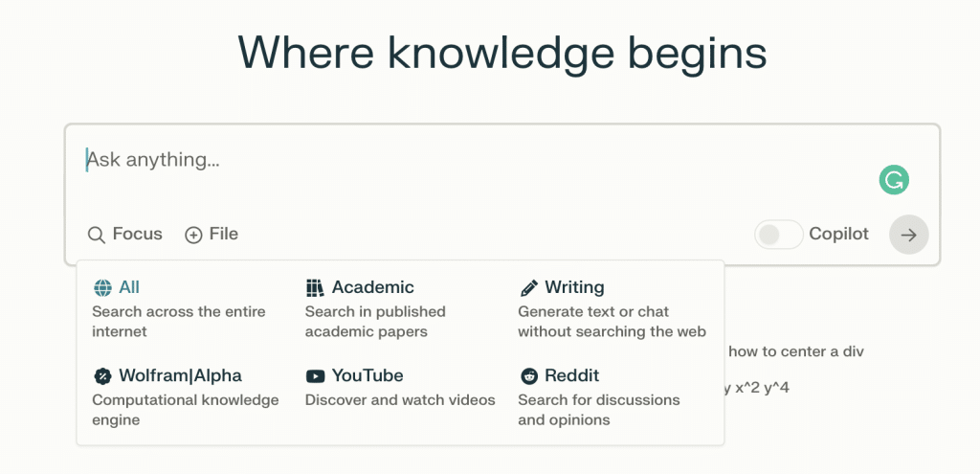Click the File attach button label

pos(224,235)
